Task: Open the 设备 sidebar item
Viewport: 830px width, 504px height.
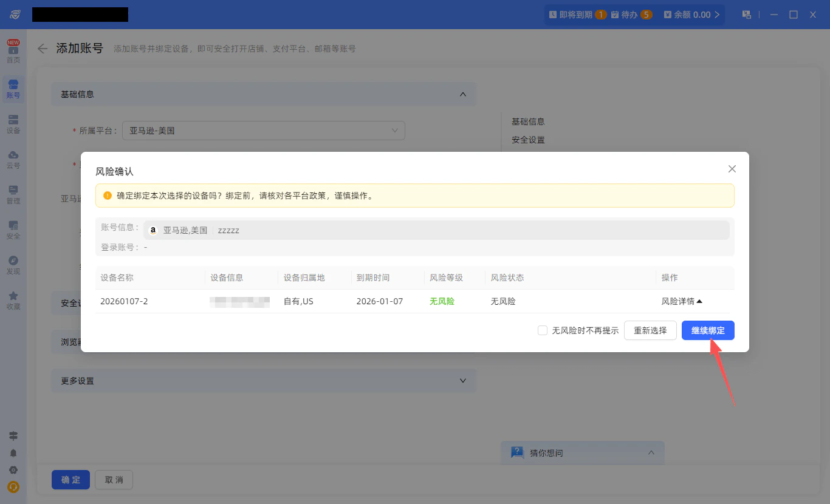Action: [13, 124]
